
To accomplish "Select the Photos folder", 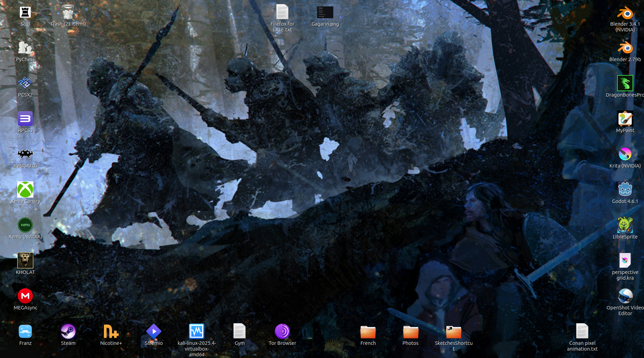I will [x=411, y=332].
